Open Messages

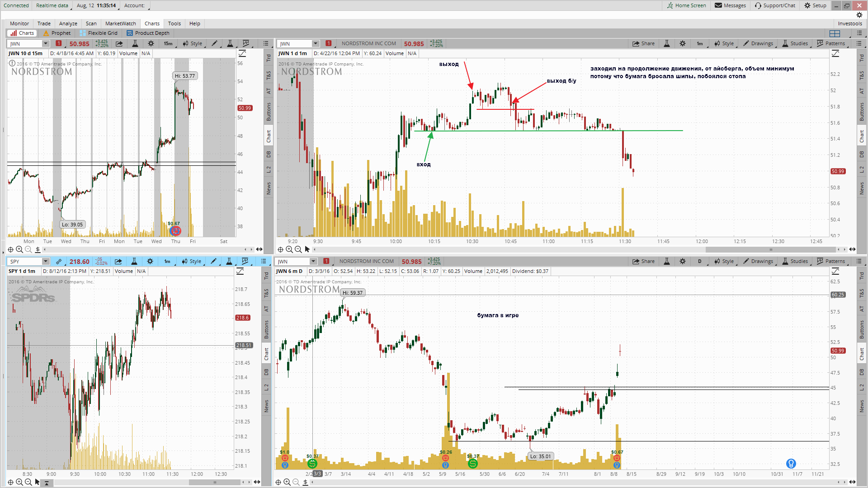(x=730, y=5)
